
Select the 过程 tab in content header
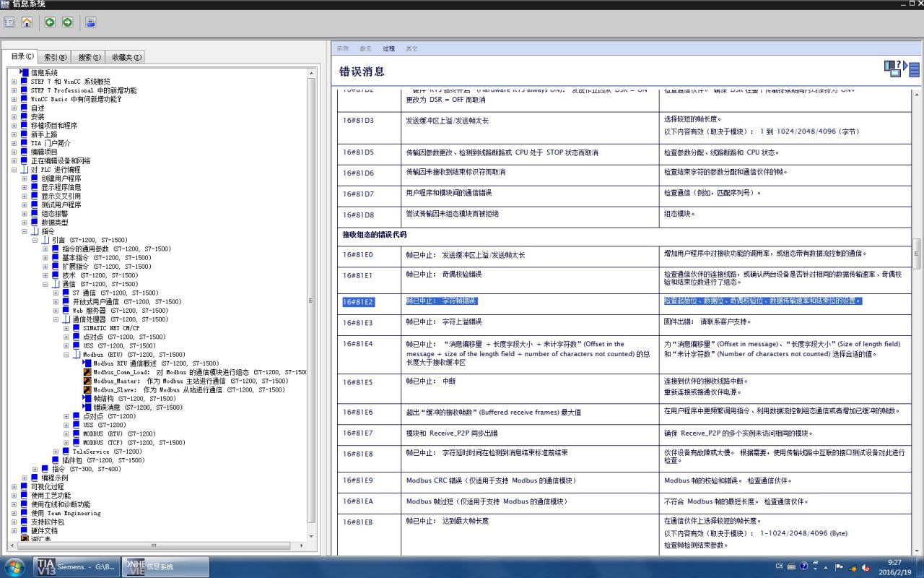click(x=389, y=48)
